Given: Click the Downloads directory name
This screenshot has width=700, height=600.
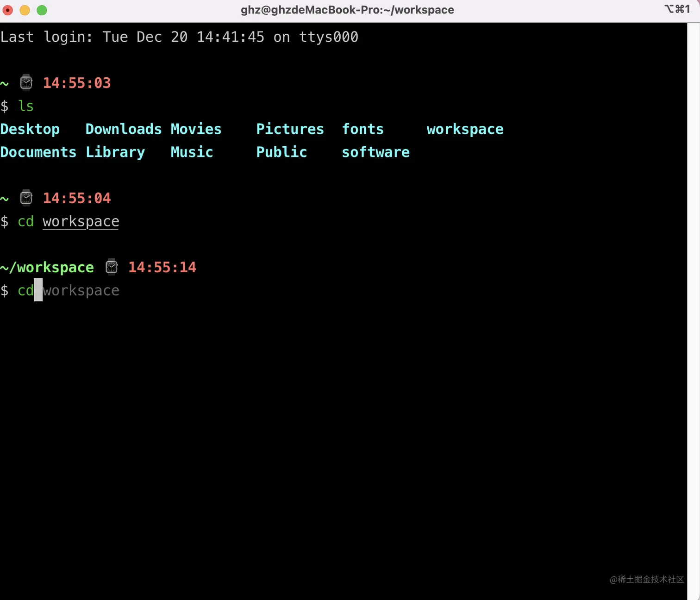Looking at the screenshot, I should (124, 129).
